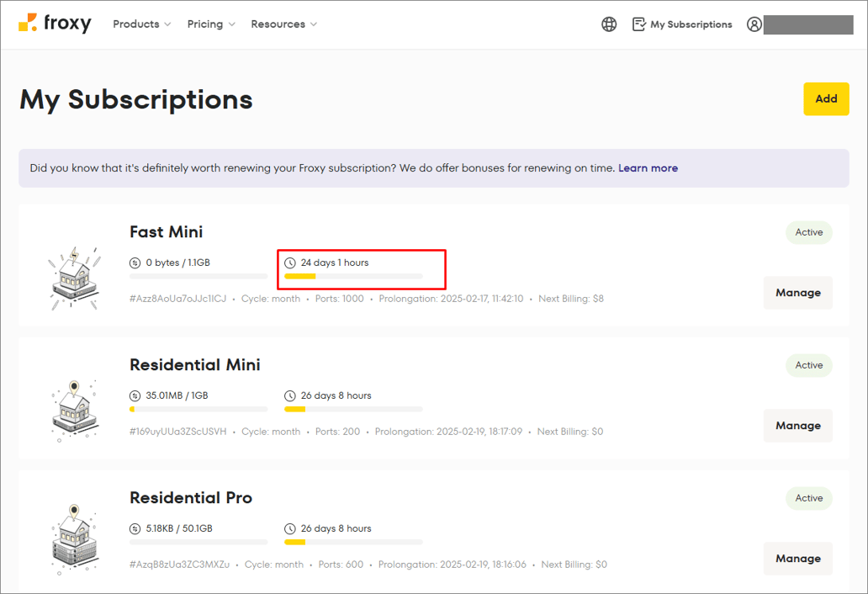Viewport: 868px width, 594px height.
Task: Click the Residential Pro building illustration
Action: [x=73, y=541]
